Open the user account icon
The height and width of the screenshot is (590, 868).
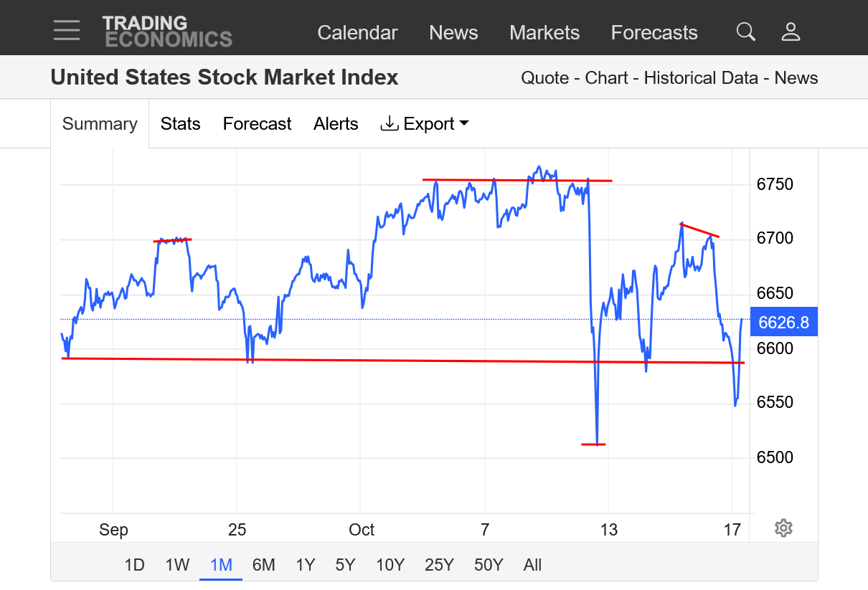tap(791, 32)
